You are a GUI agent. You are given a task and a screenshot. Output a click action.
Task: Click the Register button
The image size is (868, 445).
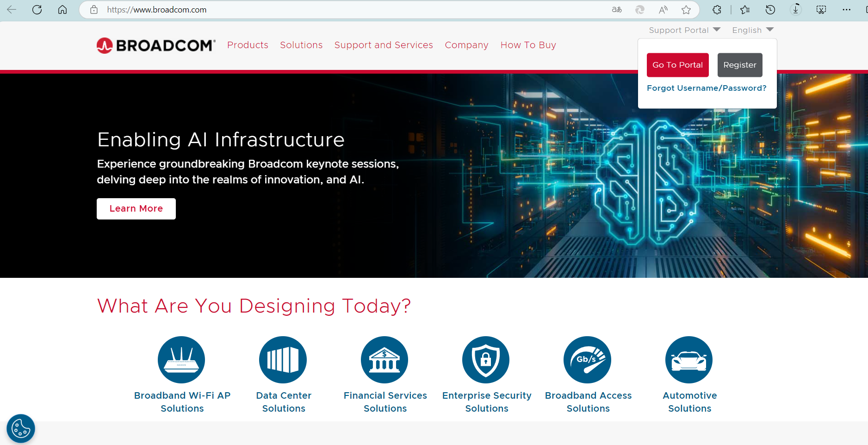click(740, 65)
